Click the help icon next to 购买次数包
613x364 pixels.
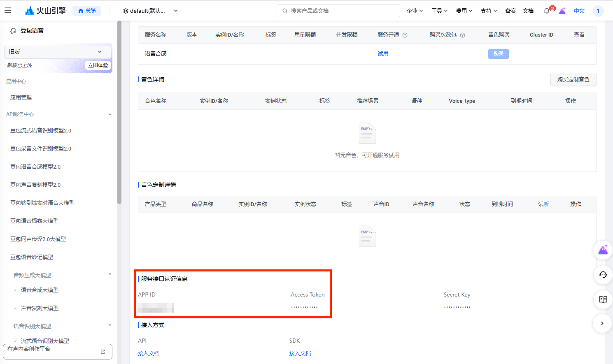coord(463,35)
